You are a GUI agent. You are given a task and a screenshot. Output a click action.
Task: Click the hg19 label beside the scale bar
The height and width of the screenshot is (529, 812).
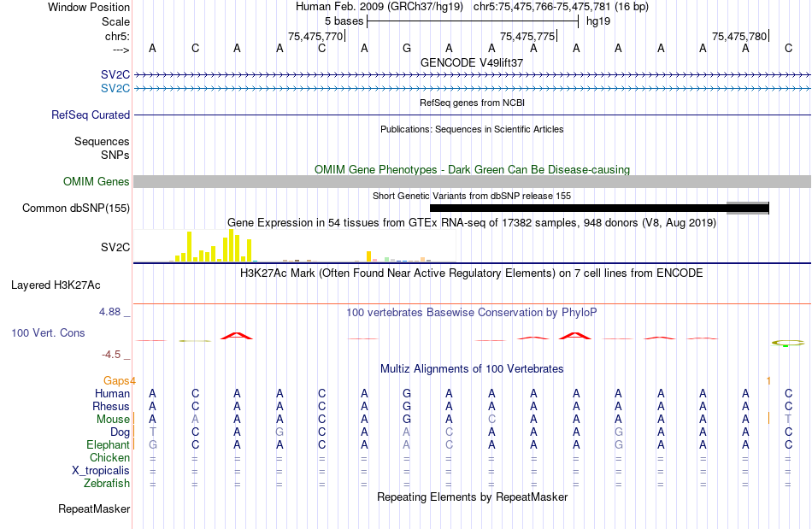(598, 21)
